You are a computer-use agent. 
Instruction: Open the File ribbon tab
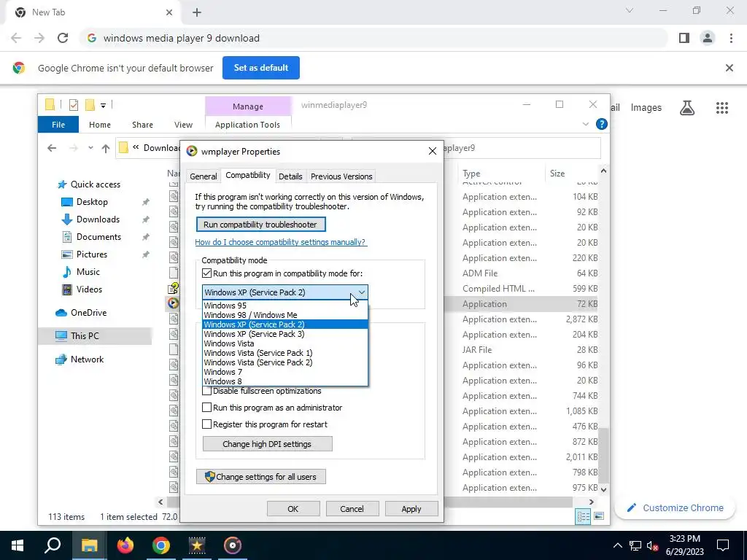pos(58,125)
